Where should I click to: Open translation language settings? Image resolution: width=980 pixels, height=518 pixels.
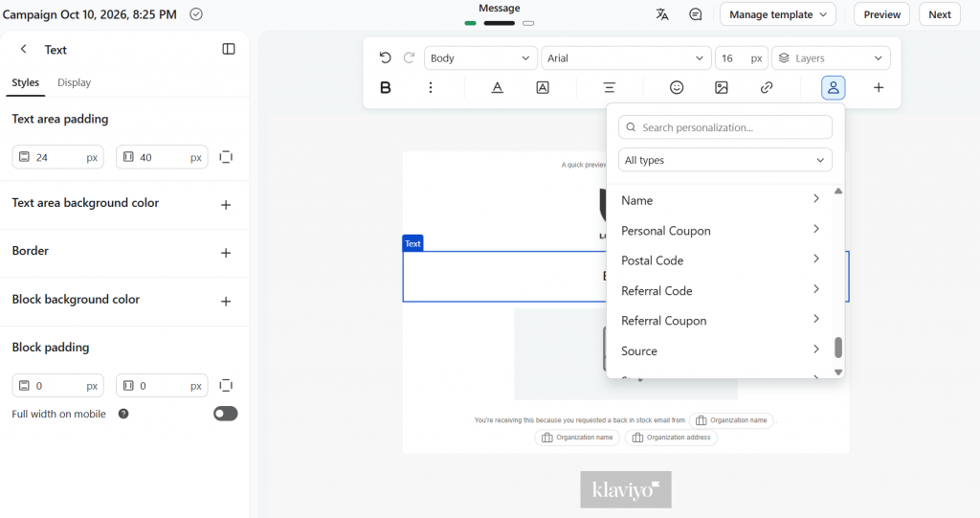click(x=662, y=14)
